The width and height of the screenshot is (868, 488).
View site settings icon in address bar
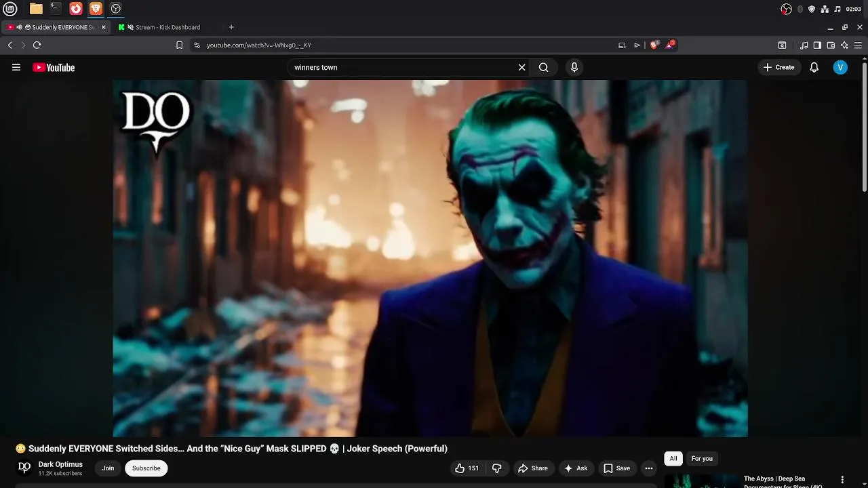pos(197,45)
